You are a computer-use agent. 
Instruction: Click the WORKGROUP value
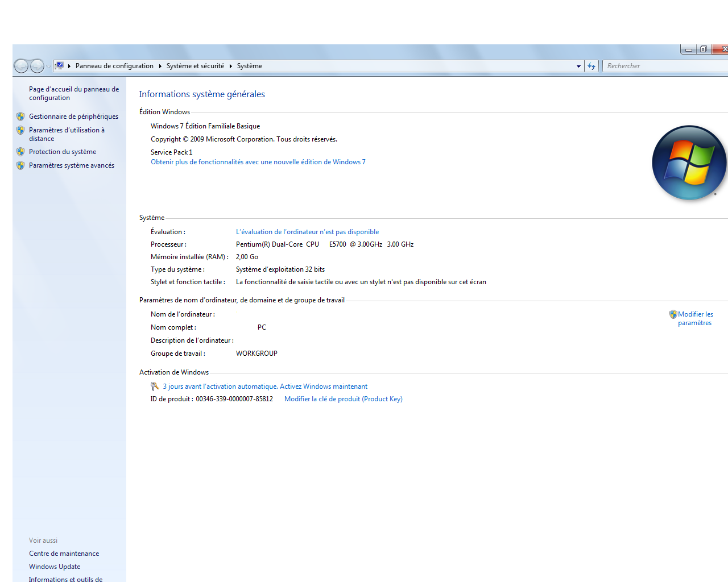(257, 354)
